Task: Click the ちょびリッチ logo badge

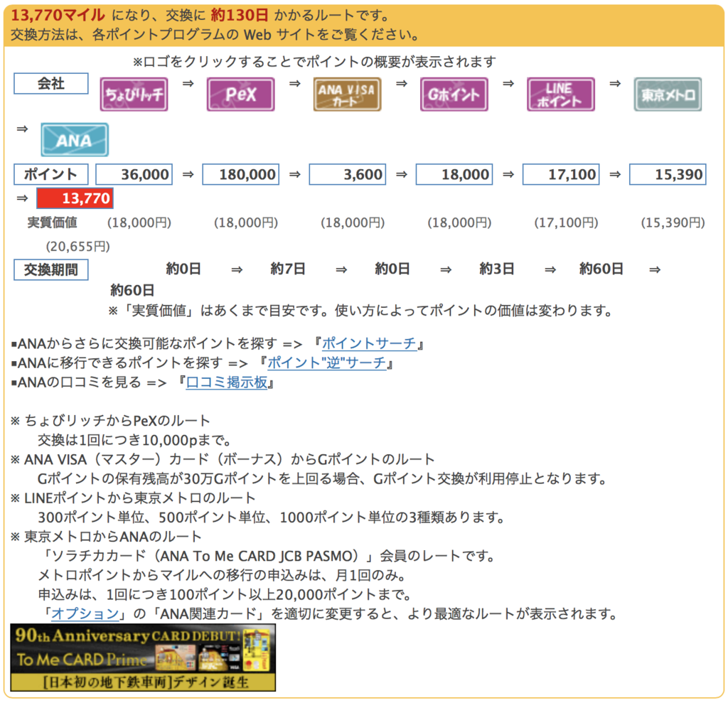Action: [134, 95]
